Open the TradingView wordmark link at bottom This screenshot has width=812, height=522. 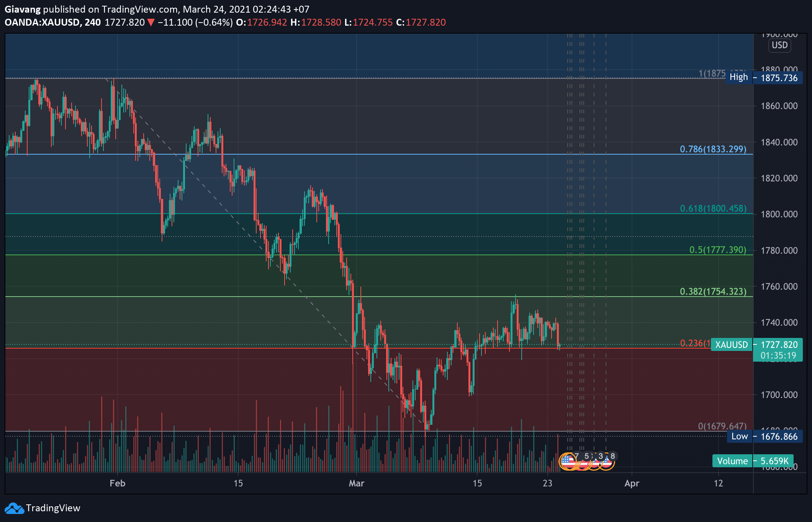(53, 508)
